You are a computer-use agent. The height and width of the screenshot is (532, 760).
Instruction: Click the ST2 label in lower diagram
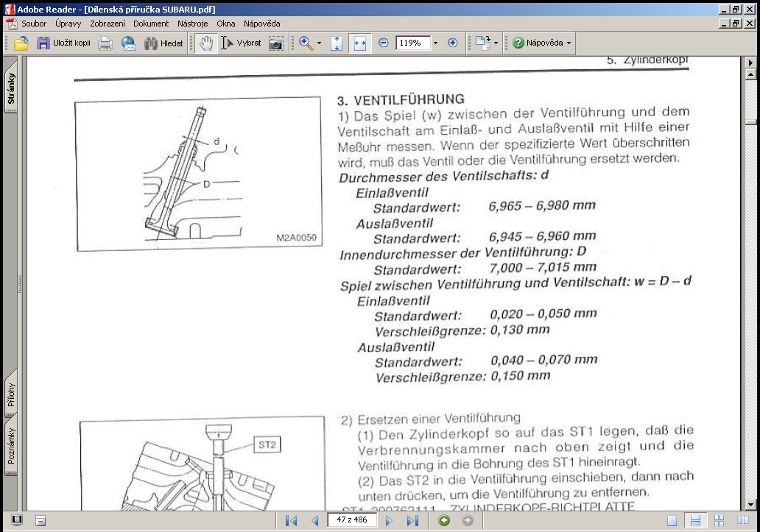(x=267, y=444)
